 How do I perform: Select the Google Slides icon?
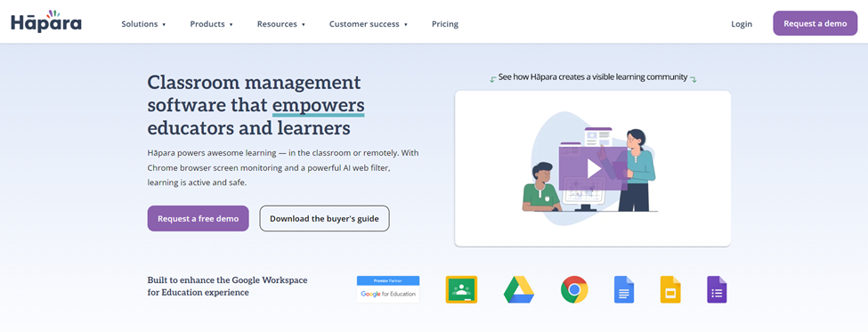(670, 289)
